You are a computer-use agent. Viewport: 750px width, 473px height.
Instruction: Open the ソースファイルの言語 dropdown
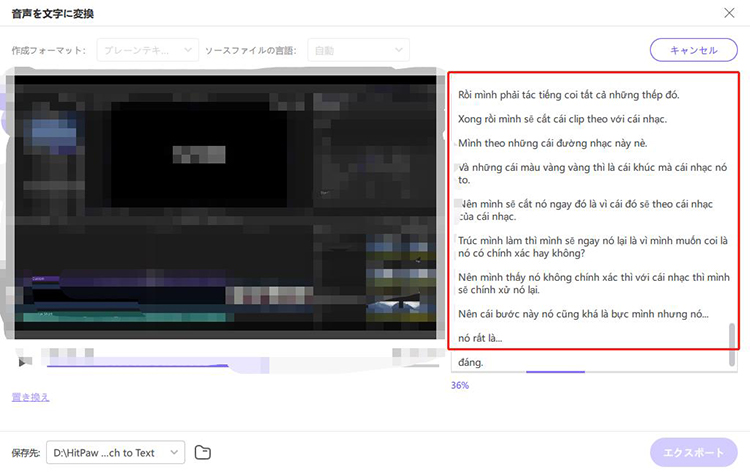(x=359, y=49)
